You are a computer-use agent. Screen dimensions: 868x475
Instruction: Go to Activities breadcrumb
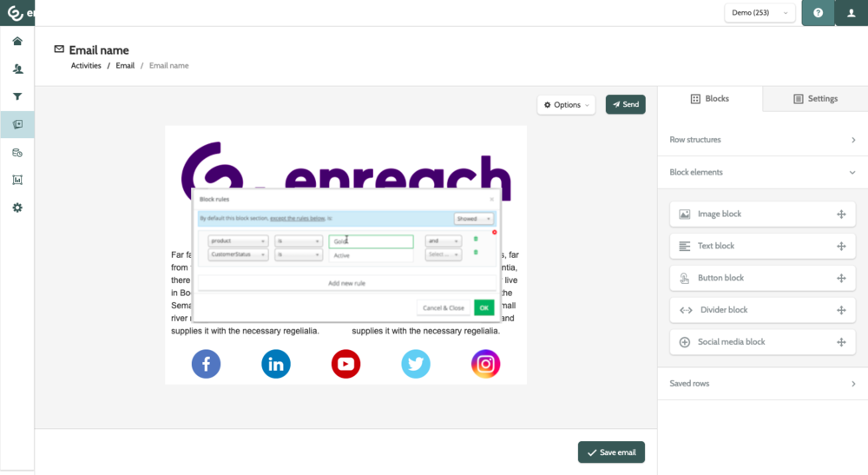pyautogui.click(x=86, y=65)
